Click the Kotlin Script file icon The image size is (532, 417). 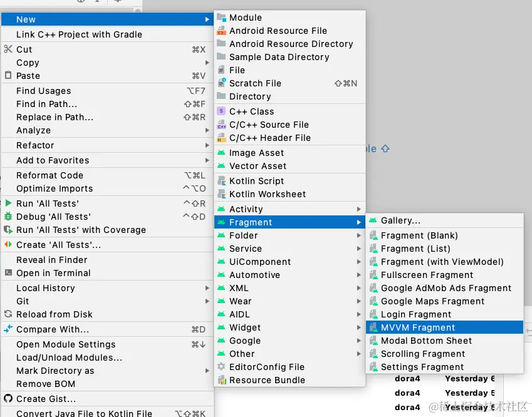(x=221, y=181)
